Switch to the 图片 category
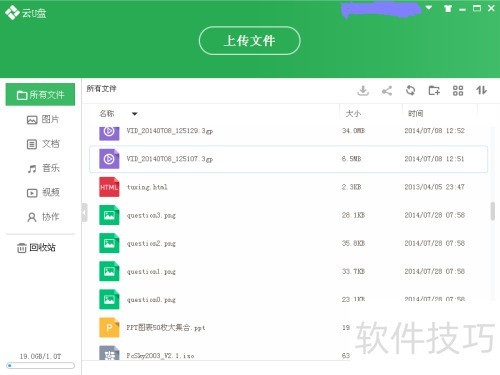Screen dimensions: 500x375 [43, 119]
